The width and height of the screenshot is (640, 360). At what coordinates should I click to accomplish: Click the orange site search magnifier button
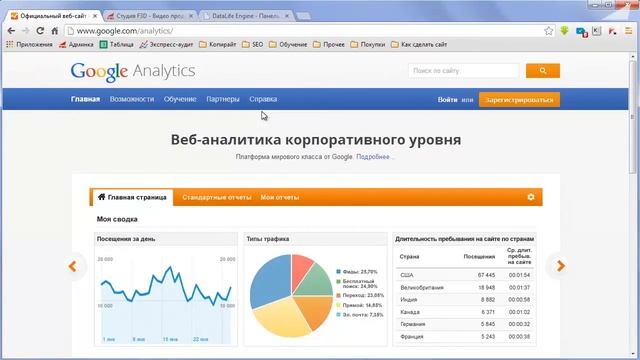pos(543,71)
